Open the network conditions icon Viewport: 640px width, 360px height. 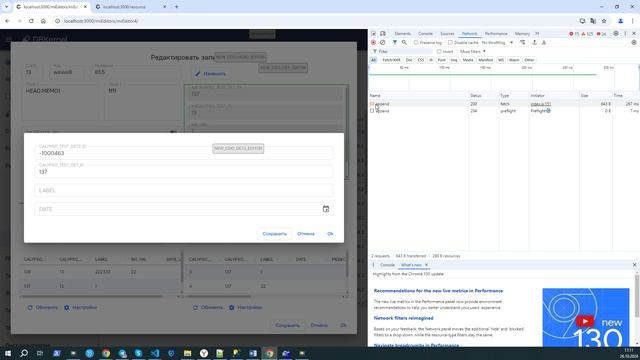[522, 42]
